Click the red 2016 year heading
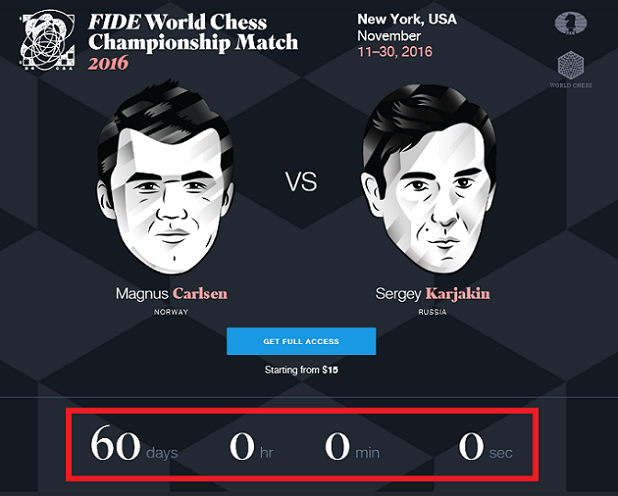 [108, 62]
